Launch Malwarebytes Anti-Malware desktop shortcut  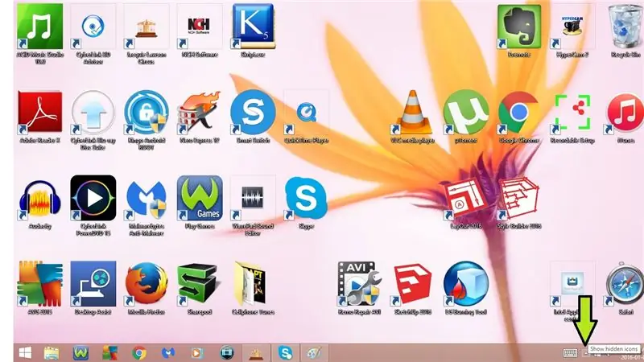[x=147, y=199]
